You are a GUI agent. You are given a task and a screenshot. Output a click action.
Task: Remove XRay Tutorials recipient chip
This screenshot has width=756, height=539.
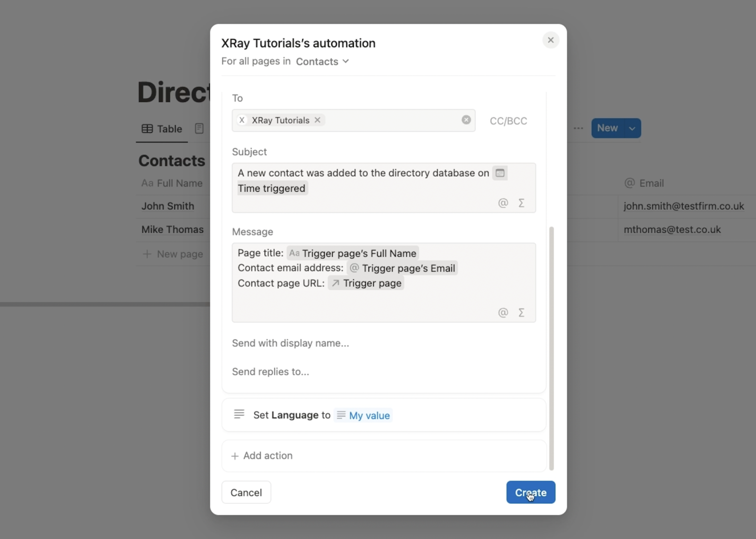[318, 120]
